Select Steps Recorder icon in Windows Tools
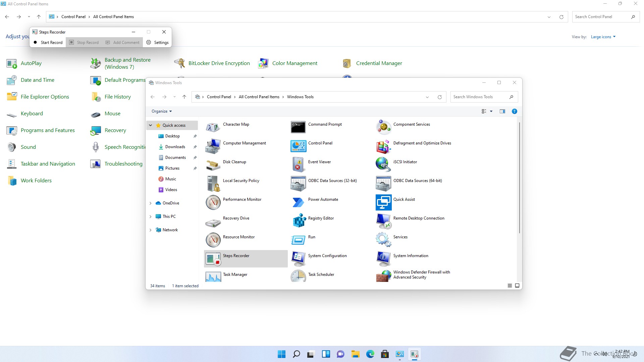 pos(213,258)
